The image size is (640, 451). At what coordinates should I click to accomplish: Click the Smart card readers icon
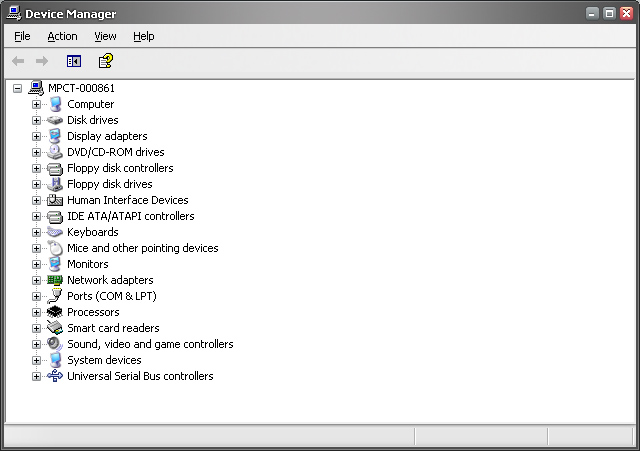click(x=55, y=328)
